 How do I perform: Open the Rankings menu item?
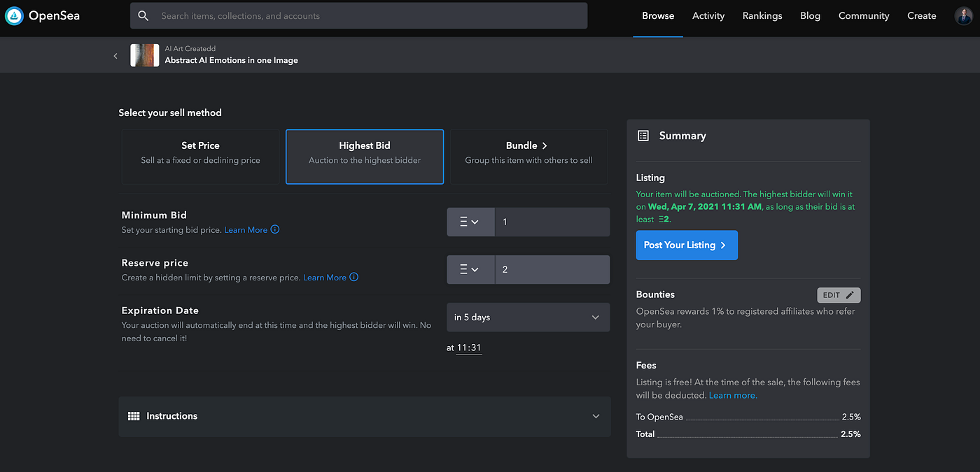coord(762,16)
